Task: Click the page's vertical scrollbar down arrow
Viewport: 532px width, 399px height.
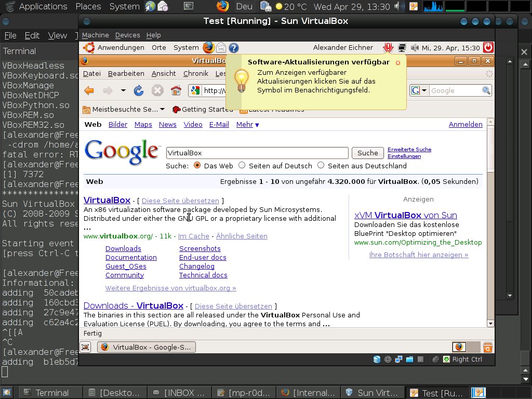Action: [x=490, y=323]
